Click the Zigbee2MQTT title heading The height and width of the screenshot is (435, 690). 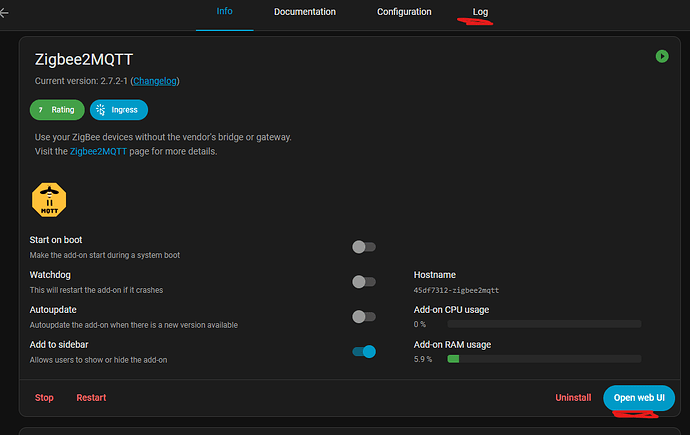tap(84, 59)
